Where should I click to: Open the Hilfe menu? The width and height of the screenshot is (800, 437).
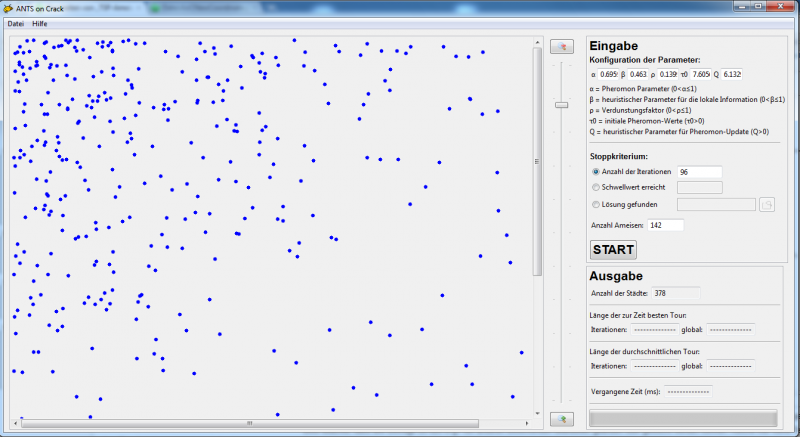(x=40, y=23)
